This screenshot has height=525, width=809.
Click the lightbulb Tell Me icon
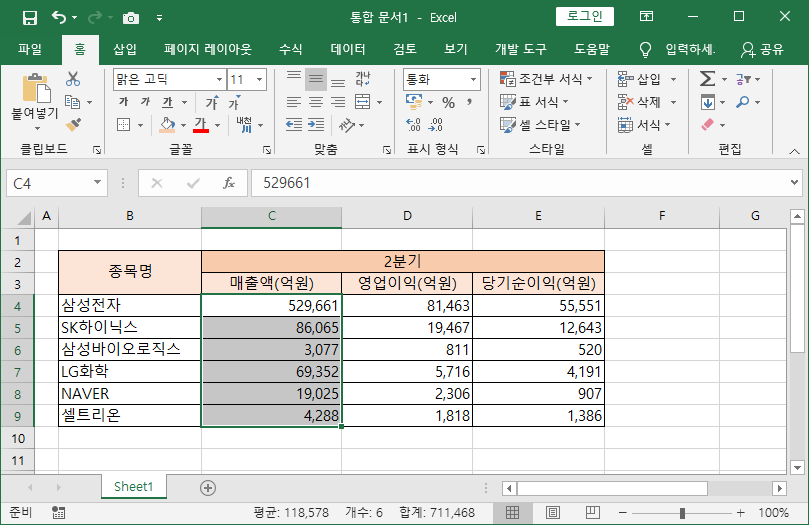(645, 50)
